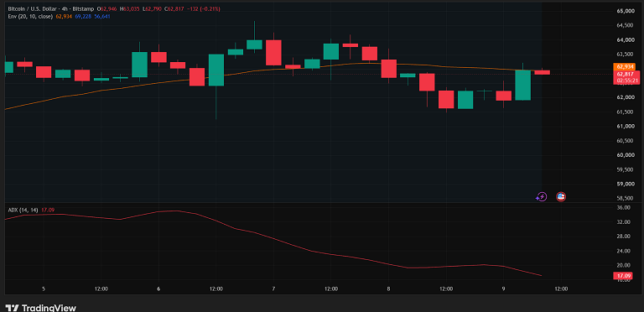Click the red 17.09 value in ADX legend
The height and width of the screenshot is (312, 644).
(x=47, y=210)
